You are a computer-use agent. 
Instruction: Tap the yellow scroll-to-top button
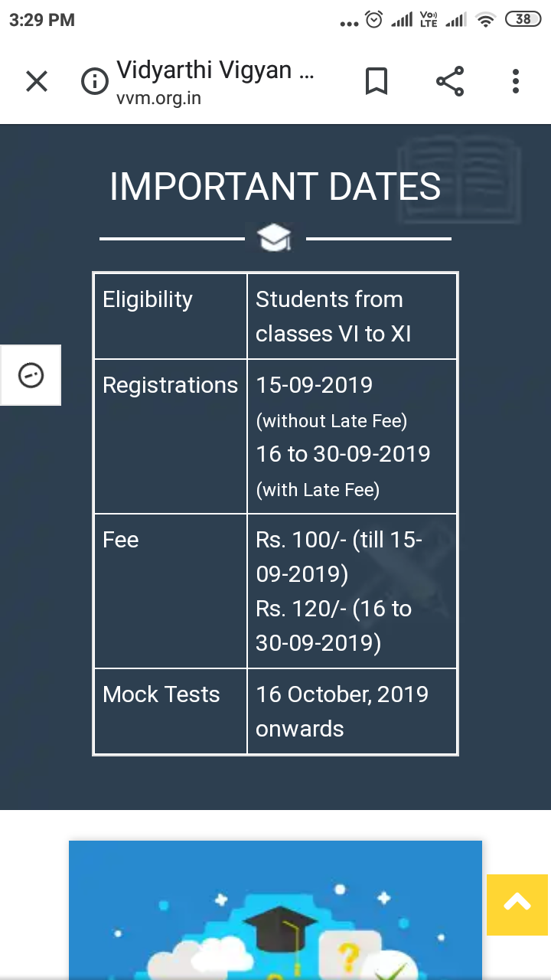(517, 904)
